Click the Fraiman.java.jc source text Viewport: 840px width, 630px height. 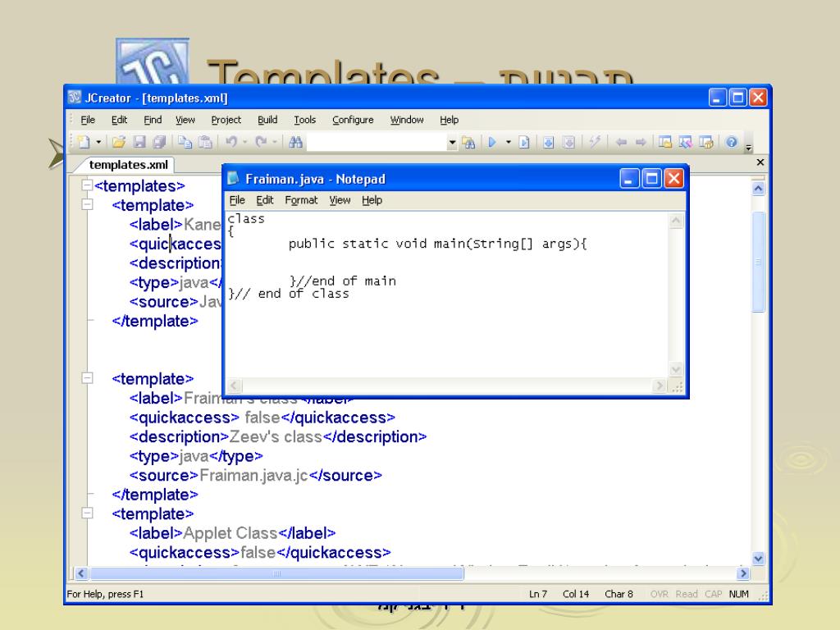click(x=253, y=475)
